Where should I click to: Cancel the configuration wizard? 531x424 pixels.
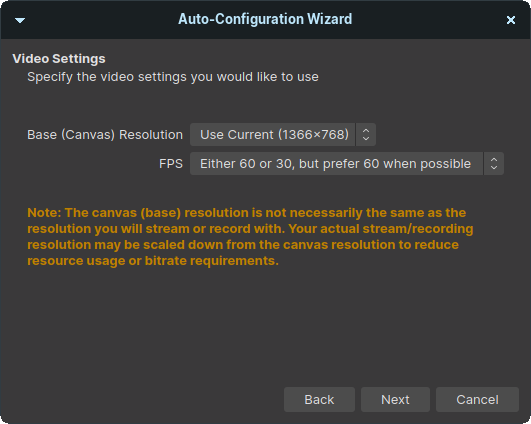coord(477,400)
